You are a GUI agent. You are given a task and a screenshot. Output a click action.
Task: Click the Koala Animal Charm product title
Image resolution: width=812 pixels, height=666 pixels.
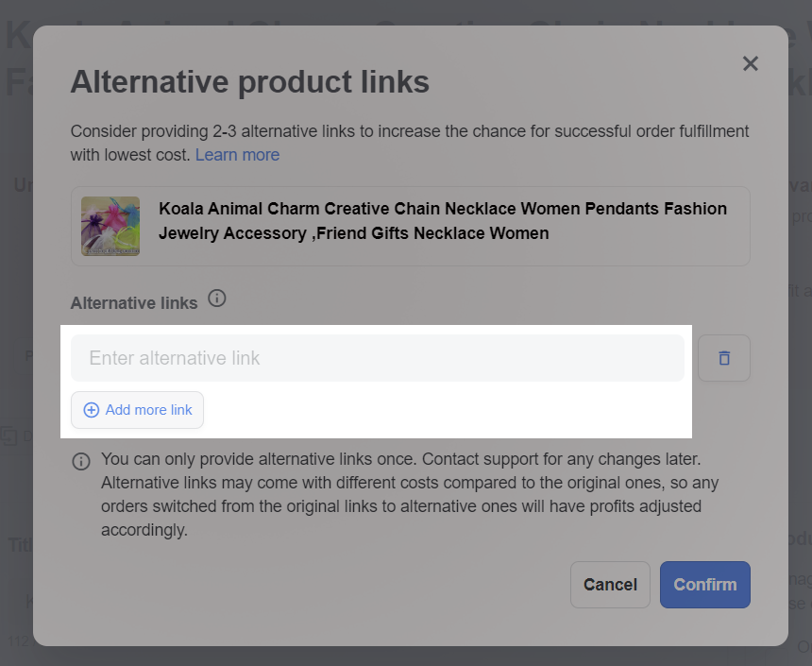click(x=443, y=220)
